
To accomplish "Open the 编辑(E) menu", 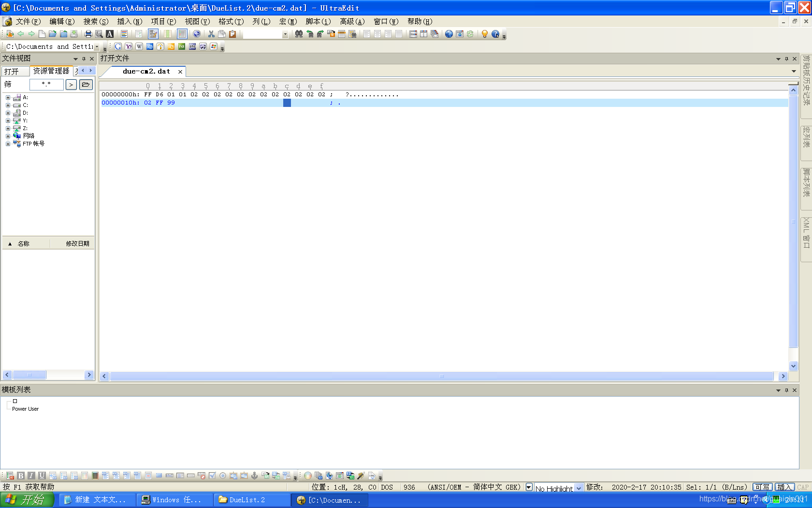I will pos(62,21).
